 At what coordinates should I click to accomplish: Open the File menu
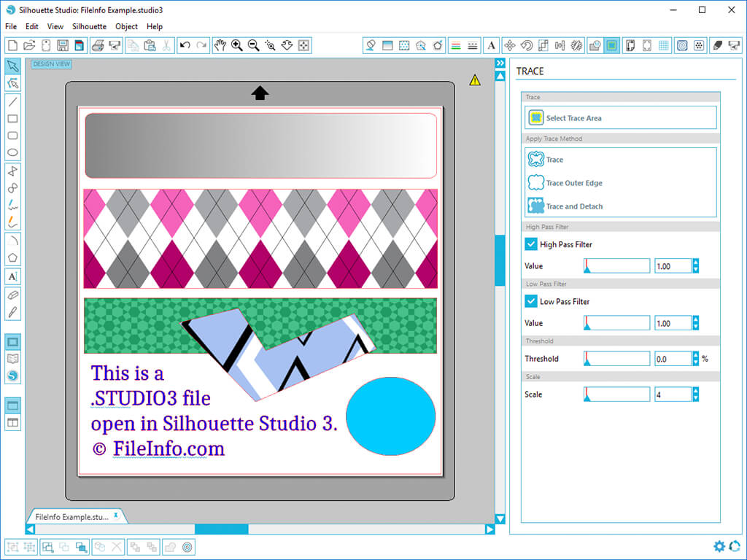[x=11, y=27]
